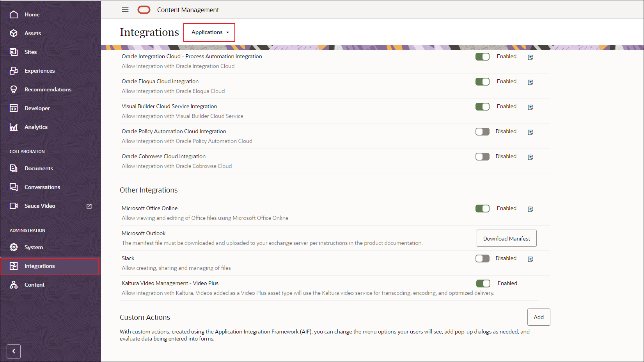Click the Integrations page heading
The height and width of the screenshot is (362, 644).
[x=149, y=32]
